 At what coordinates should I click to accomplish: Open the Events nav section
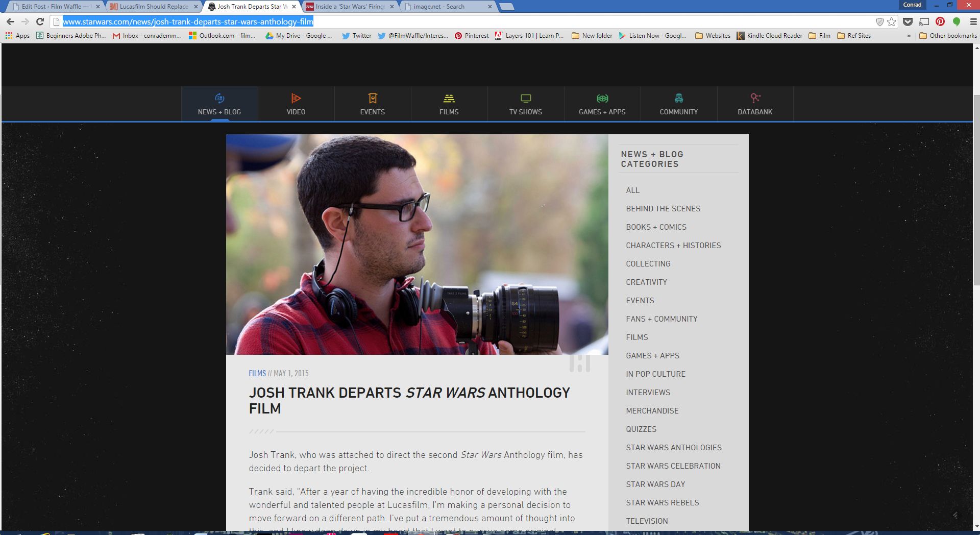(373, 104)
